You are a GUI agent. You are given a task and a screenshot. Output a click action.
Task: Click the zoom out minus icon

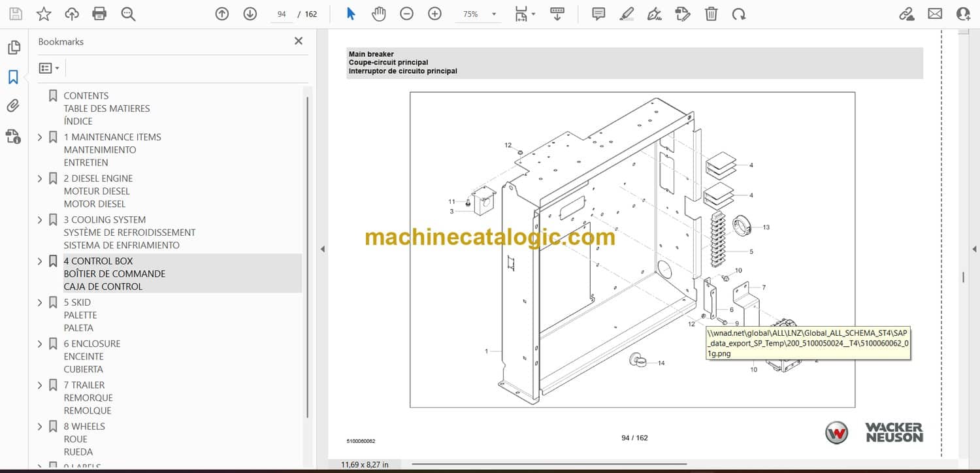406,14
